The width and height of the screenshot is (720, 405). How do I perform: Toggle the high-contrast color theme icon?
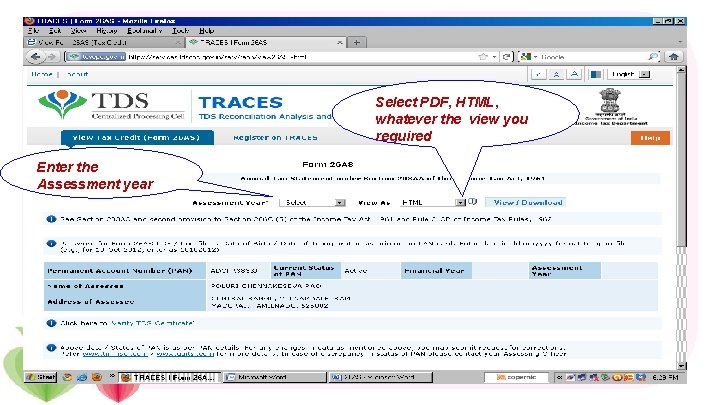tap(596, 74)
